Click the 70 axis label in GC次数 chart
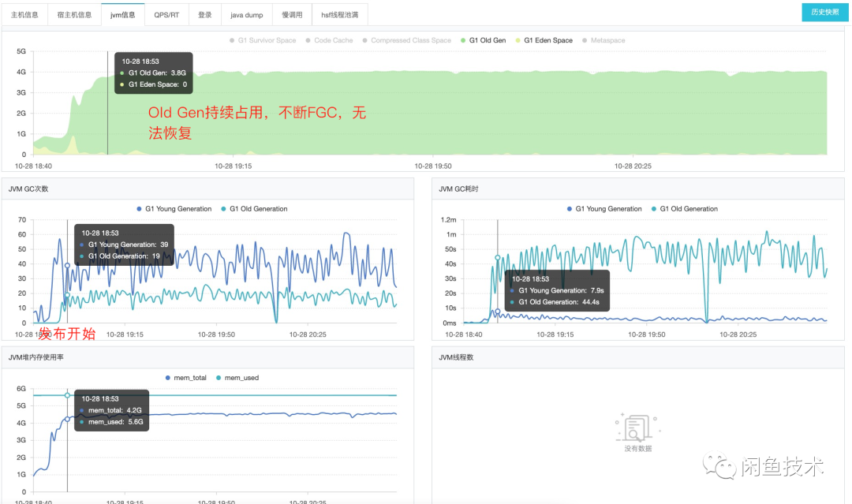852x504 pixels. (22, 220)
